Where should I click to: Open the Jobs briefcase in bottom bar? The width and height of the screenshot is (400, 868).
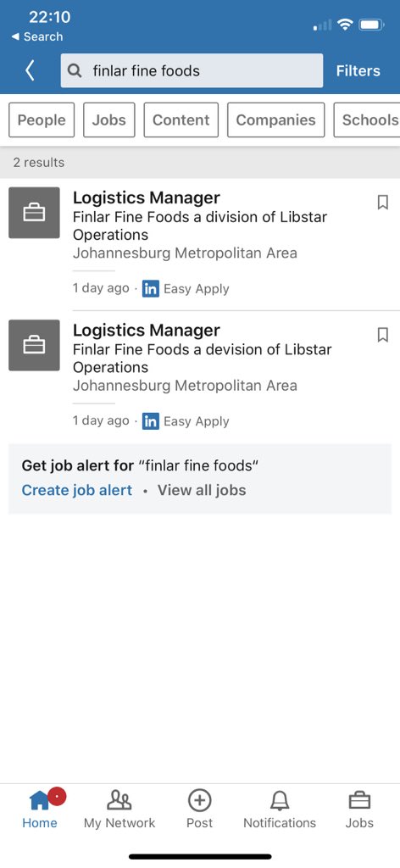coord(359,800)
